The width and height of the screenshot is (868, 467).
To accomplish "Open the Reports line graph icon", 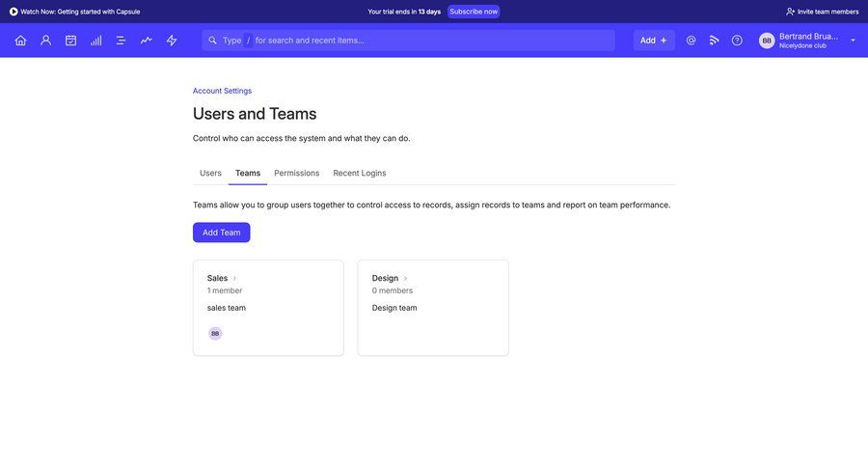I will point(146,41).
